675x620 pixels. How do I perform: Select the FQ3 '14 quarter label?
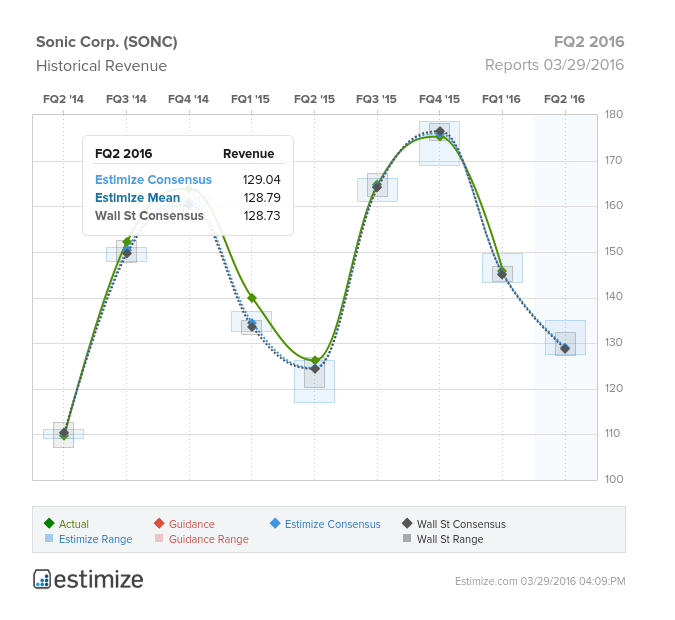126,99
